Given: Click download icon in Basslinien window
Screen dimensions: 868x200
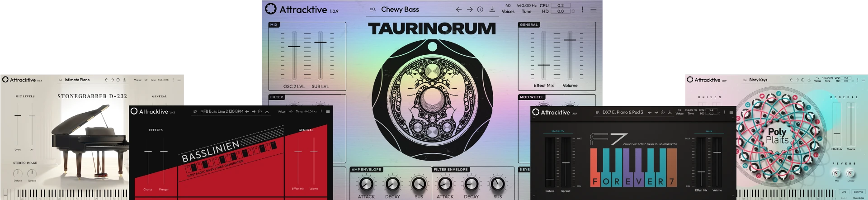Looking at the screenshot, I should pyautogui.click(x=267, y=111).
